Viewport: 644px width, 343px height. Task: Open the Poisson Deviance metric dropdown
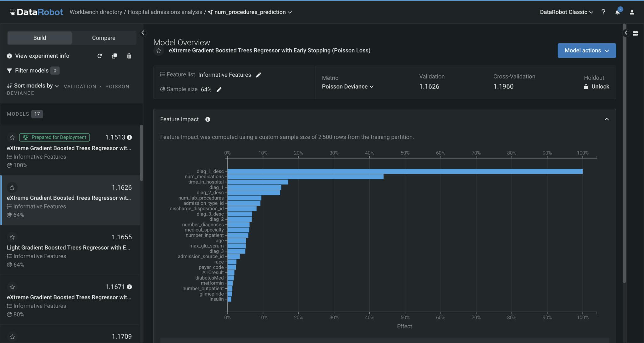347,87
